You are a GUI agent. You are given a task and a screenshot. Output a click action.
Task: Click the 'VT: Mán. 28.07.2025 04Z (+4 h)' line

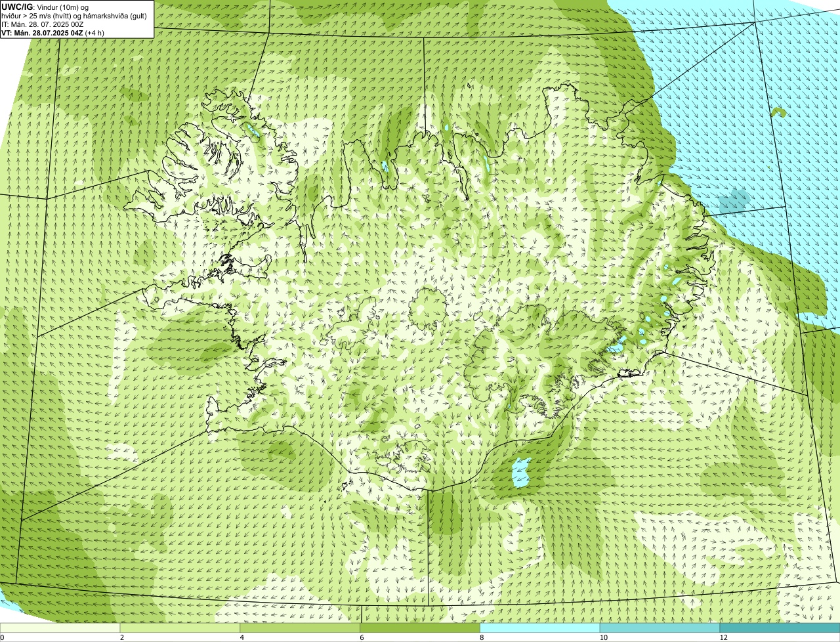pyautogui.click(x=53, y=33)
